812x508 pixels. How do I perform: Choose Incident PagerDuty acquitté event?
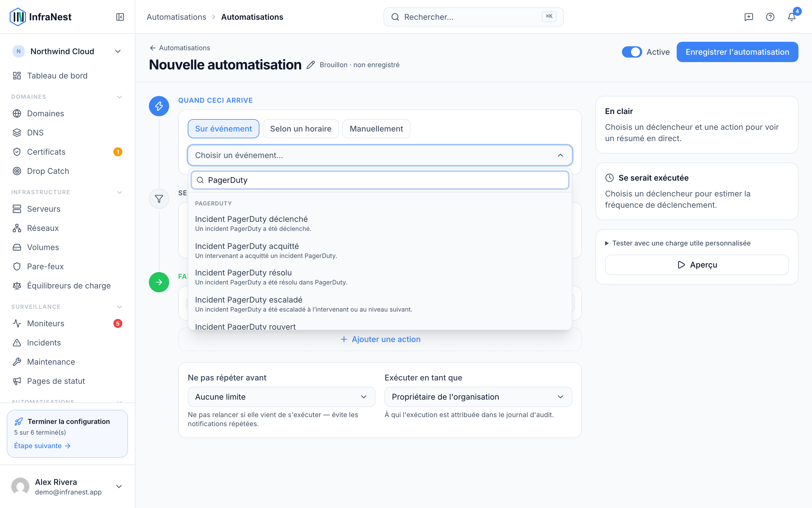380,251
